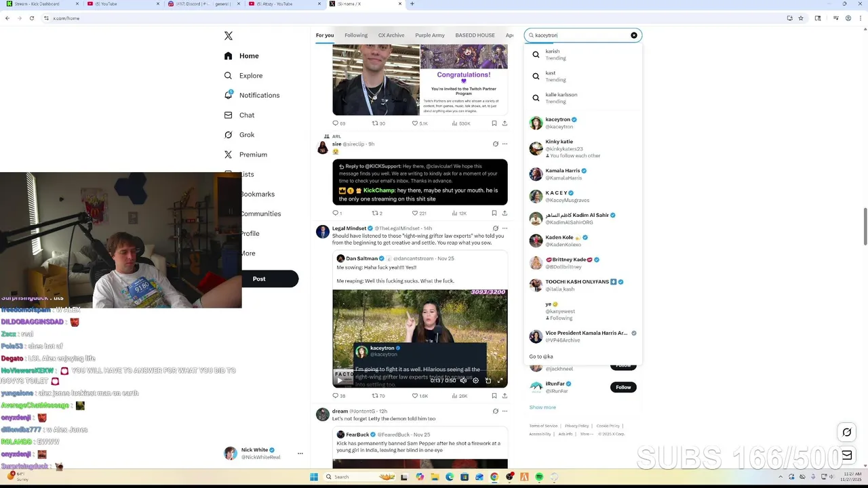Like the sire post with 221 likes
868x488 pixels.
[x=416, y=213]
